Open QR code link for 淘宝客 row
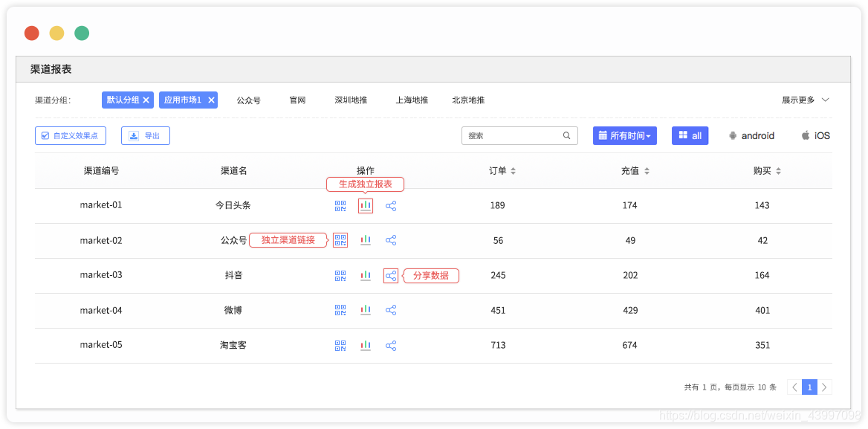Viewport: 868px width, 429px height. click(x=340, y=346)
